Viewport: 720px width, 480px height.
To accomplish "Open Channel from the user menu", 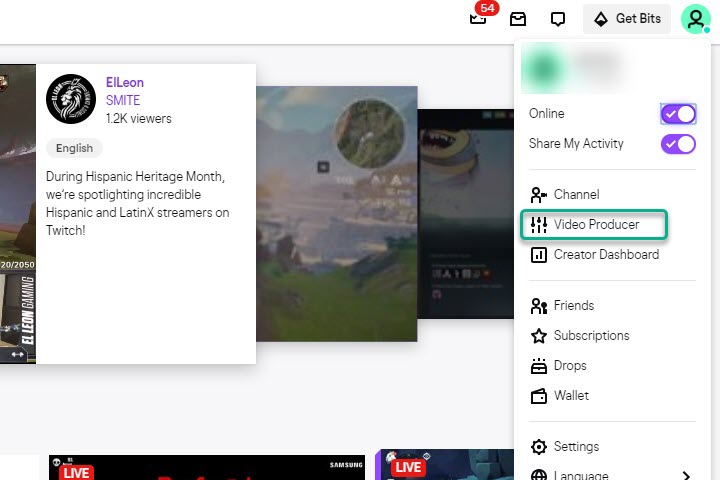I will click(612, 195).
